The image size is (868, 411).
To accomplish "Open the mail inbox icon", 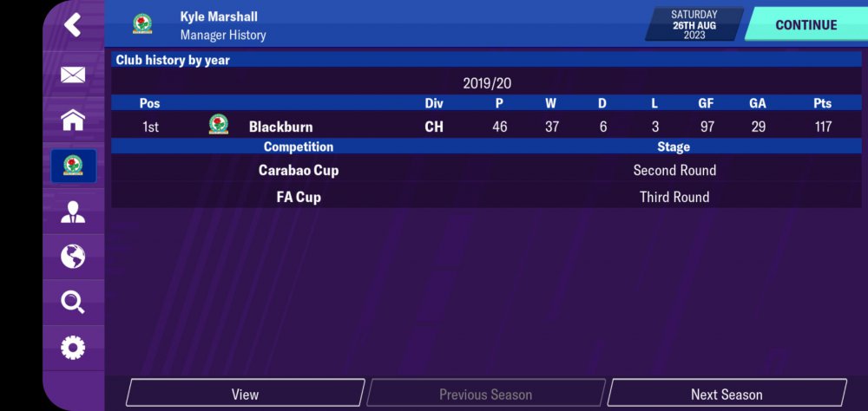I will point(73,75).
